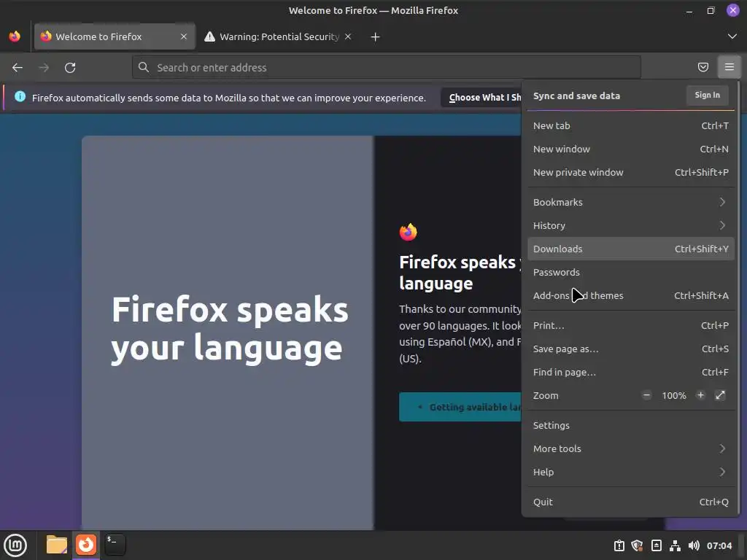Click the clipboard tray icon

point(619,545)
